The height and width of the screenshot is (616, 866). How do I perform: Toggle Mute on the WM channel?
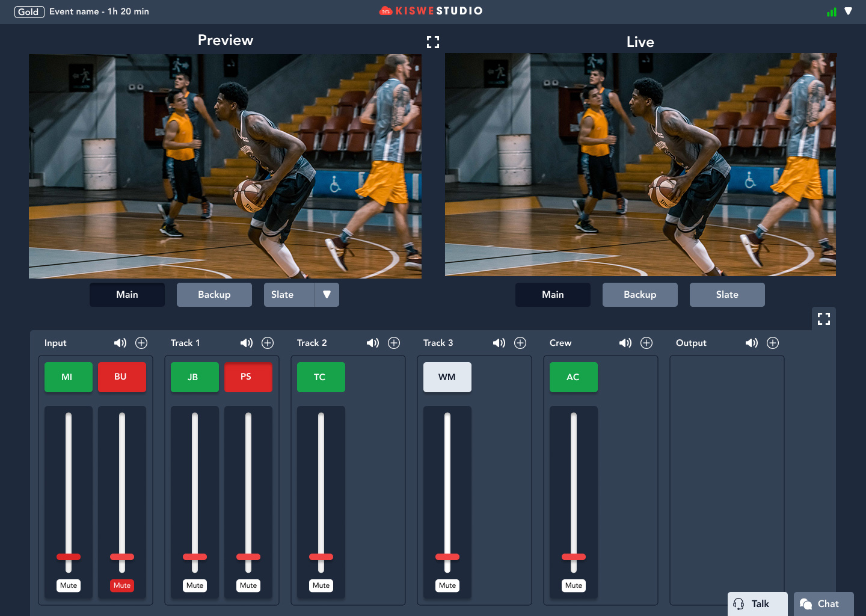pos(447,585)
